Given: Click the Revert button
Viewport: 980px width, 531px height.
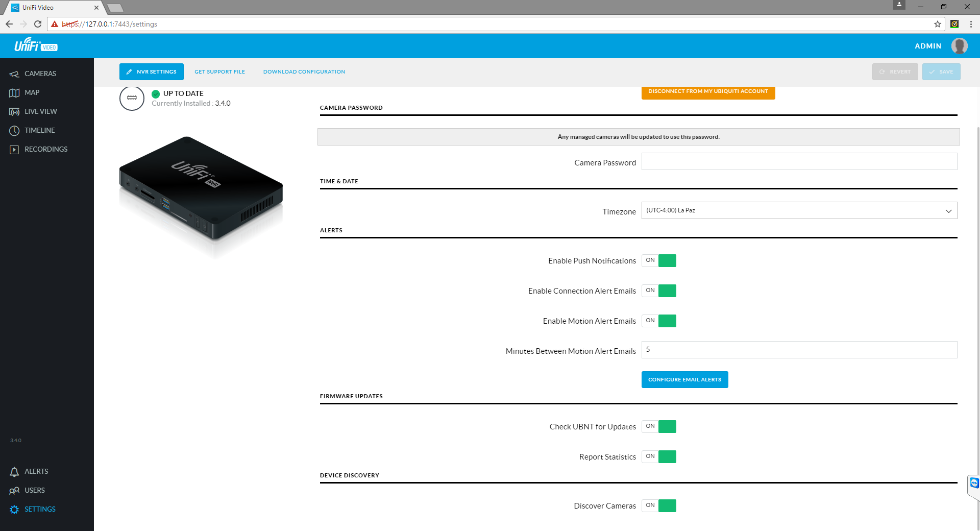Looking at the screenshot, I should [x=895, y=72].
